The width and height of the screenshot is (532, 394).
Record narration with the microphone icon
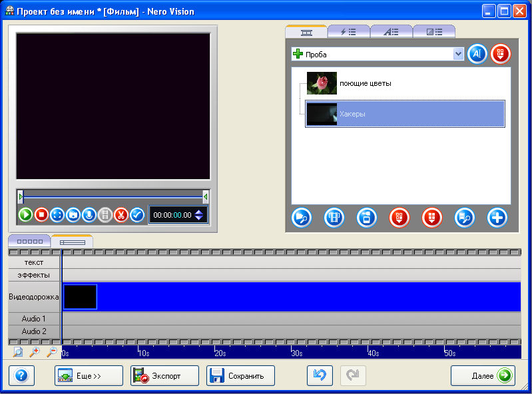[89, 215]
